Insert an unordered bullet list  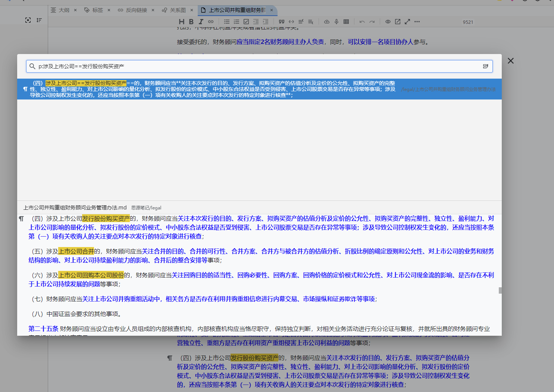227,22
